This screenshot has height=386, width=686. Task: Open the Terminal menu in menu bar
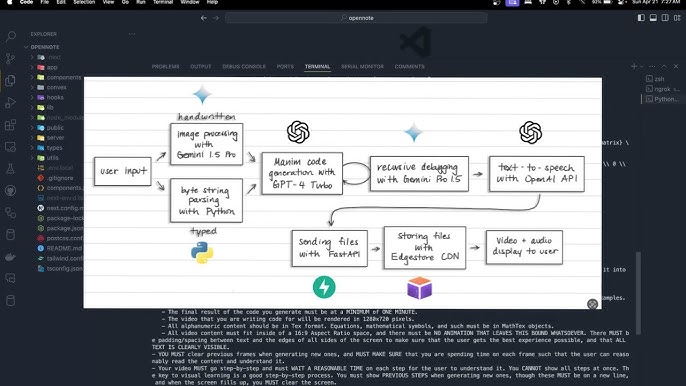pyautogui.click(x=163, y=2)
